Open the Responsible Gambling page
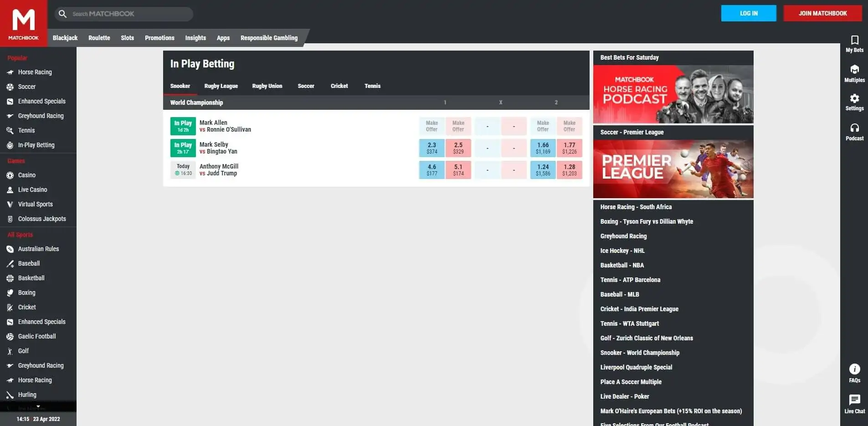Screen dimensions: 868x426 pyautogui.click(x=269, y=38)
